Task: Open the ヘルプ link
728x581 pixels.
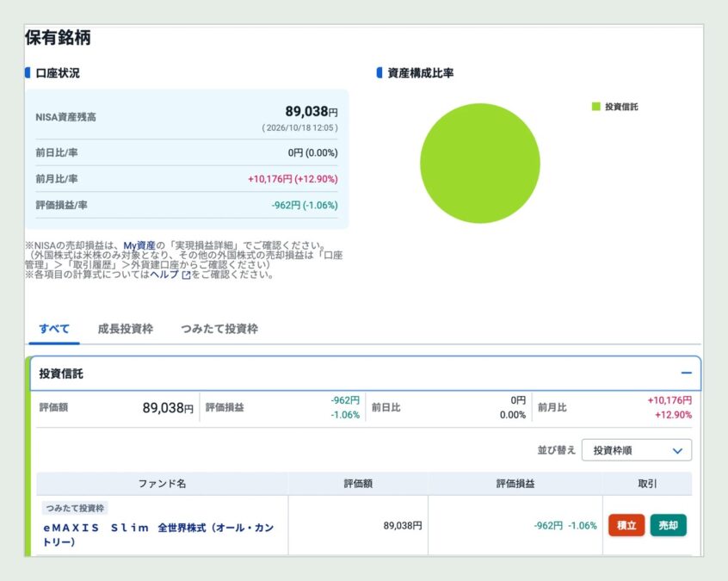Action: click(164, 275)
